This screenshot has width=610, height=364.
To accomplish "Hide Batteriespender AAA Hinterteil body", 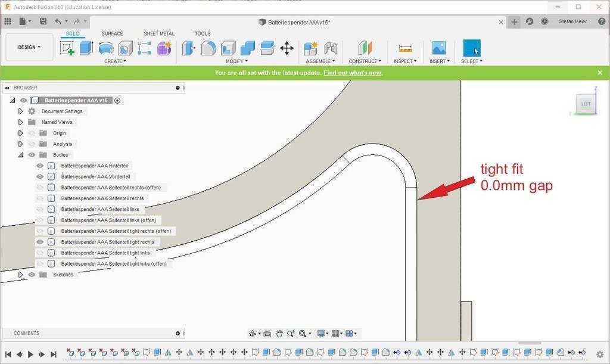I will click(x=40, y=166).
